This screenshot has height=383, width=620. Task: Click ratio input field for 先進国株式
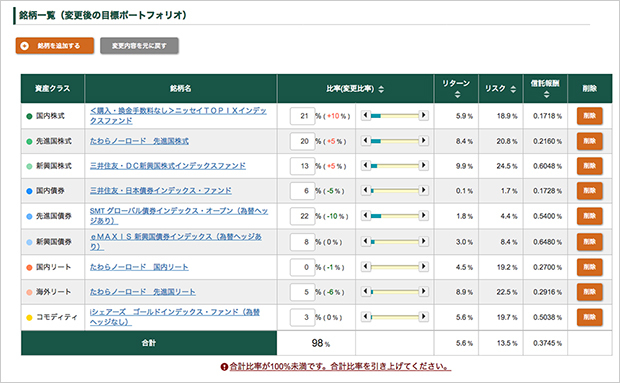pyautogui.click(x=302, y=141)
